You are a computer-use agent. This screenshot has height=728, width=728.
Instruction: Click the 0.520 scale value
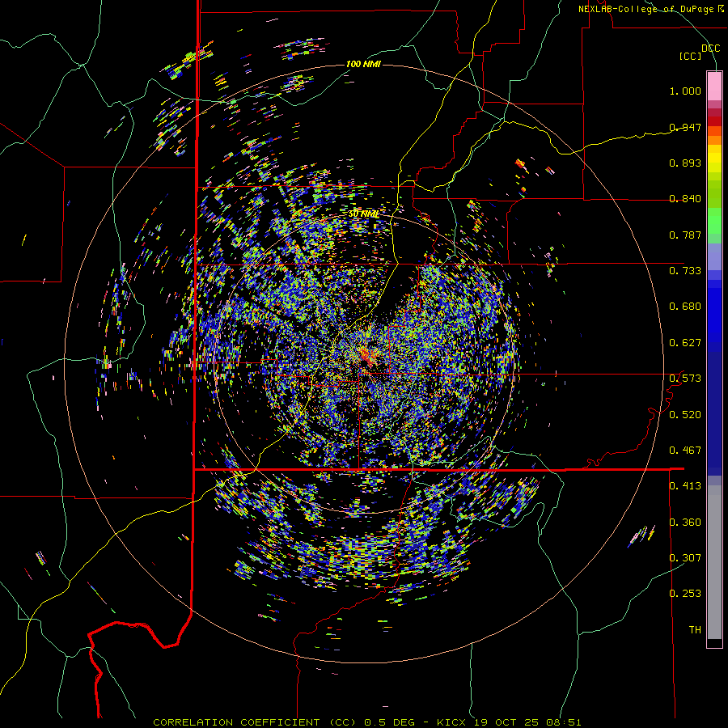[x=685, y=415]
